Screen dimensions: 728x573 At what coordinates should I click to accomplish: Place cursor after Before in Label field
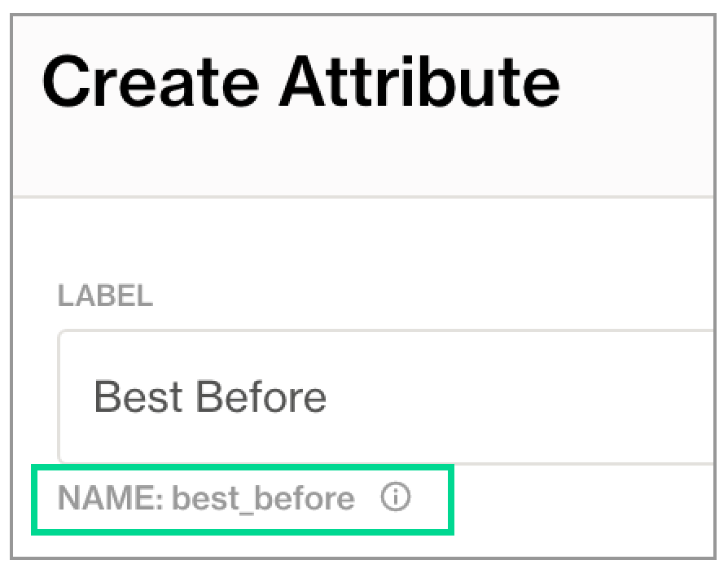coord(328,396)
